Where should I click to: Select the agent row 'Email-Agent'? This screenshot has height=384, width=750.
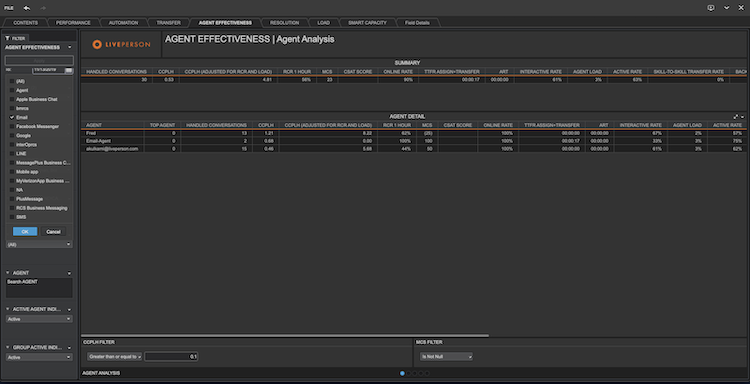pyautogui.click(x=413, y=141)
